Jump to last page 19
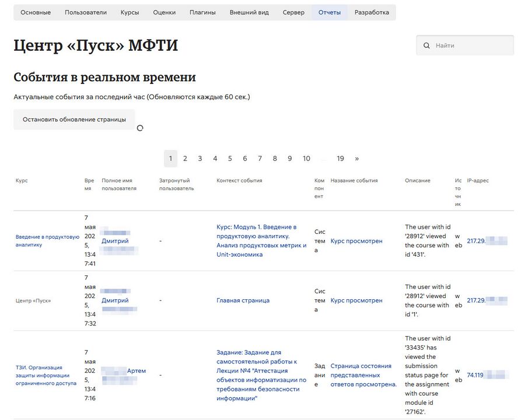This screenshot has height=420, width=525. pyautogui.click(x=340, y=159)
